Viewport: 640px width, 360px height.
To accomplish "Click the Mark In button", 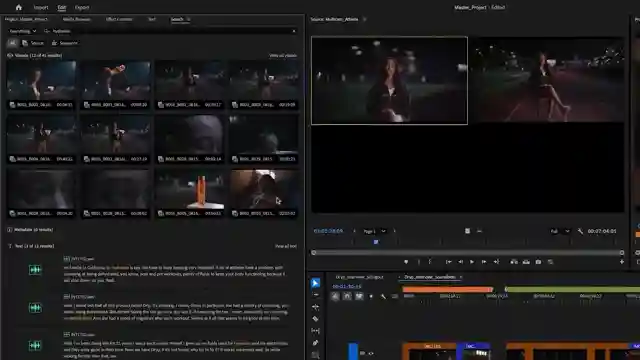I will [x=419, y=262].
